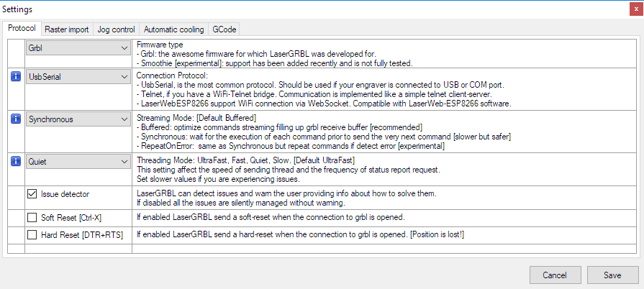644x289 pixels.
Task: Click info icon beside UsbSerial protocol
Action: coord(16,76)
